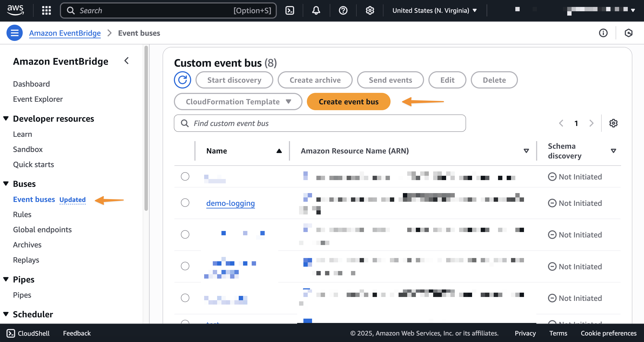Select the third event bus radio button
Image resolution: width=644 pixels, height=342 pixels.
[185, 234]
